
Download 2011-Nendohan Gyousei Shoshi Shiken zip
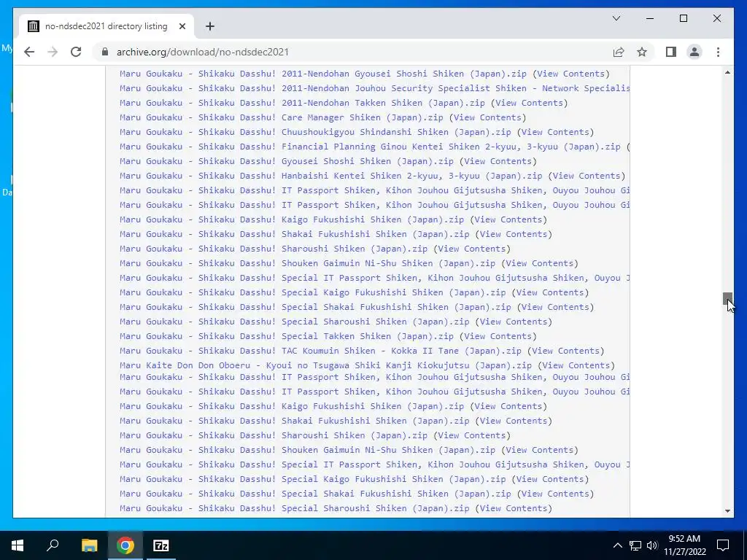coord(323,74)
